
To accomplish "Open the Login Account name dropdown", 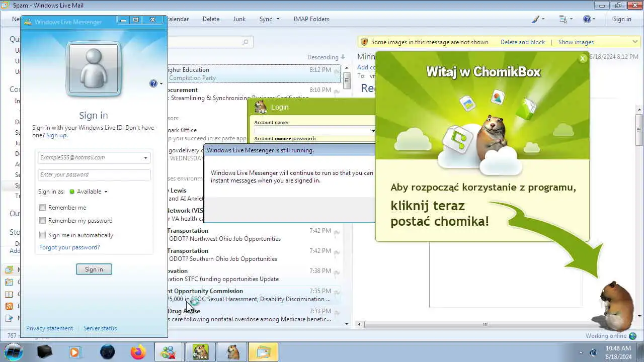I will [x=373, y=131].
